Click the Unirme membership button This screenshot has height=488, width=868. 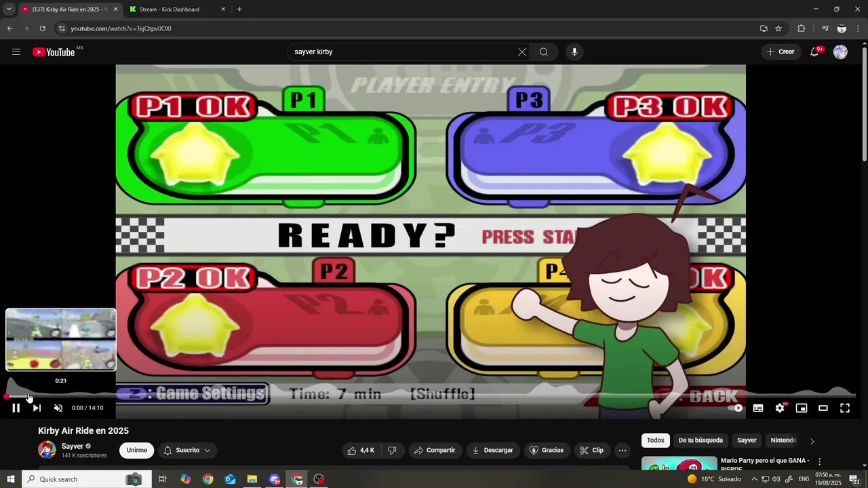[136, 450]
